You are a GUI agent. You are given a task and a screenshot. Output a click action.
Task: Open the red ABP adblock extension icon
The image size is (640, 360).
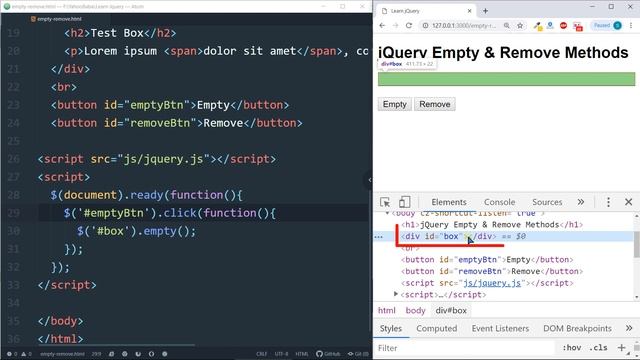564,25
